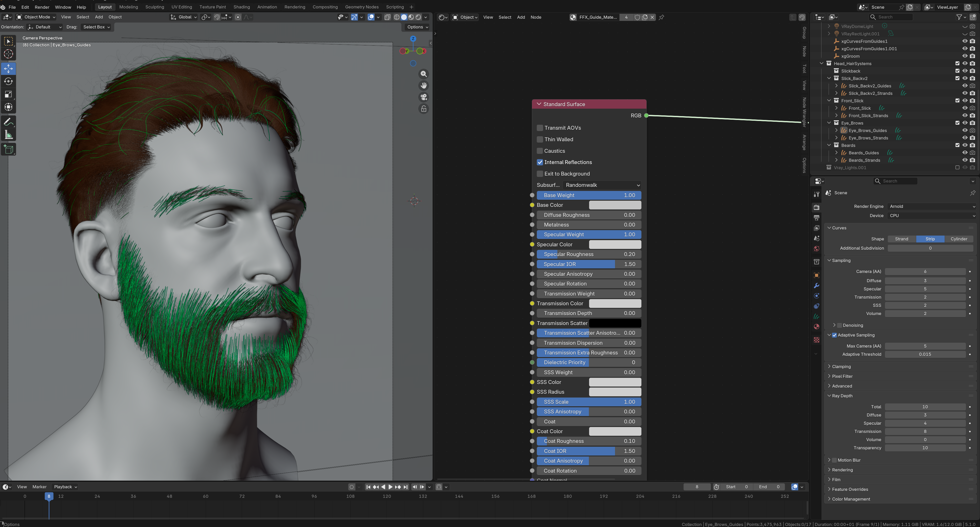Select the Annotate tool
Viewport: 980px width, 527px height.
(8, 122)
